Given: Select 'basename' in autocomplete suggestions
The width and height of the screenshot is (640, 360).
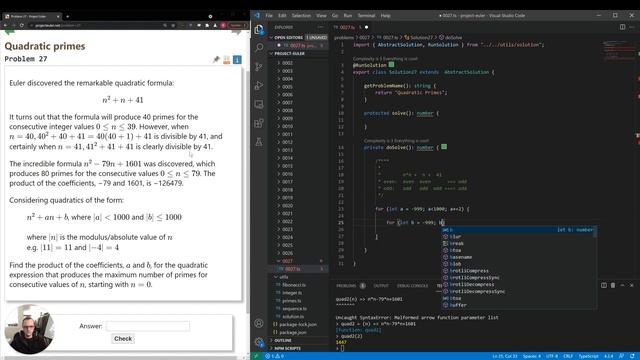Looking at the screenshot, I should pos(518,257).
